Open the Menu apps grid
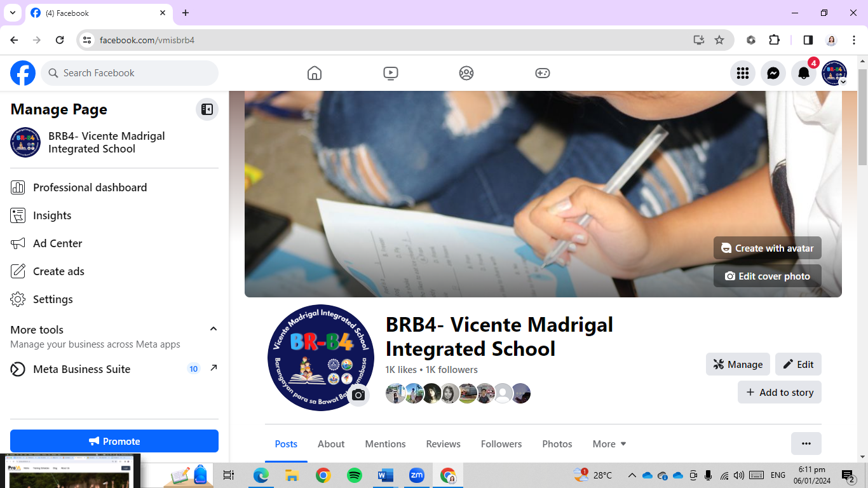This screenshot has height=488, width=868. click(x=742, y=72)
